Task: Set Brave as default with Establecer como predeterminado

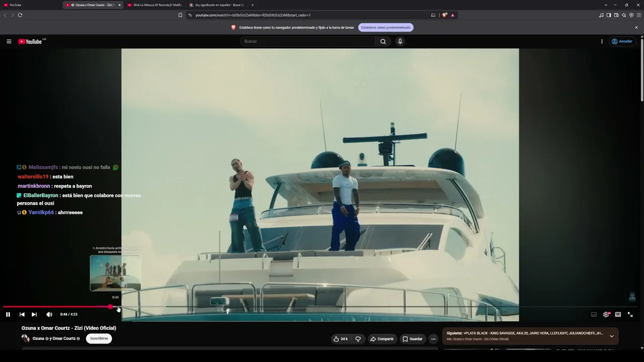Action: (x=386, y=28)
